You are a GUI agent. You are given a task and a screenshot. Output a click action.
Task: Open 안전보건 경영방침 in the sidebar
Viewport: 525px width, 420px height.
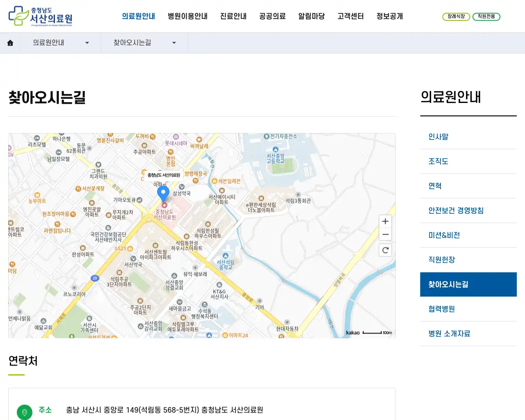pyautogui.click(x=468, y=211)
